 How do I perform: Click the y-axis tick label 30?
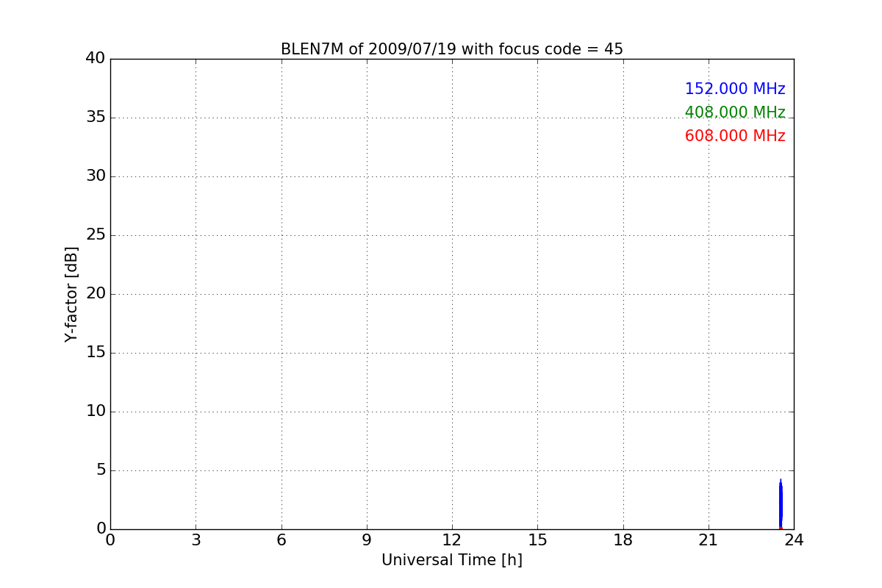(x=96, y=176)
